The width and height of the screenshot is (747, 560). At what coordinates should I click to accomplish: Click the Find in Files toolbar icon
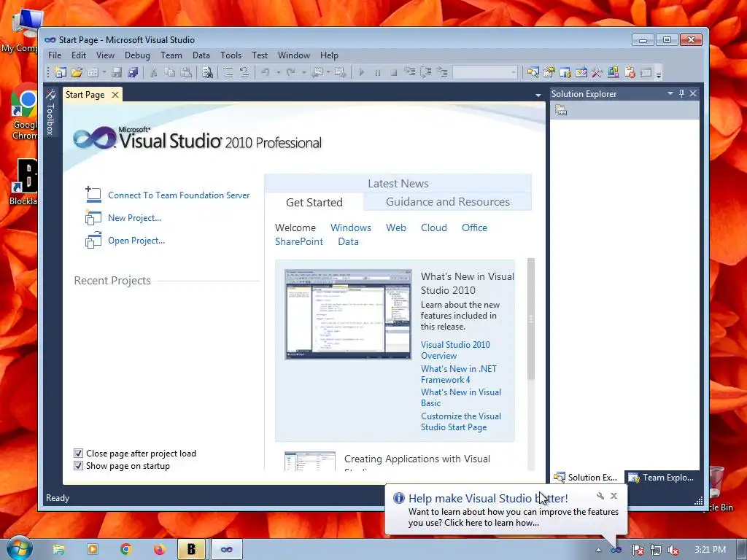pyautogui.click(x=207, y=72)
